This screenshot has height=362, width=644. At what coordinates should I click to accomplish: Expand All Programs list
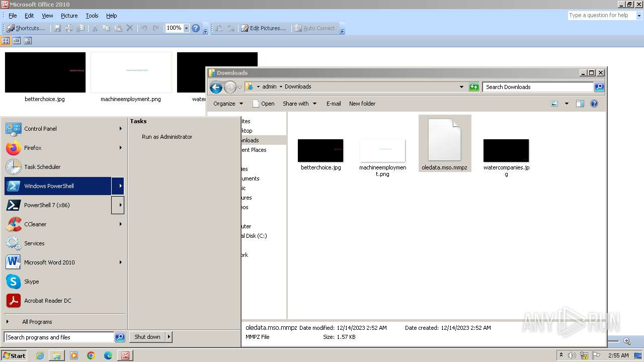point(64,322)
